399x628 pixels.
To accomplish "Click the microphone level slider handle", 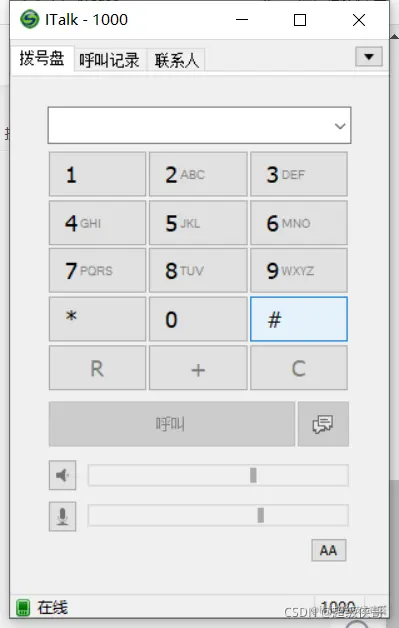I will coord(261,515).
